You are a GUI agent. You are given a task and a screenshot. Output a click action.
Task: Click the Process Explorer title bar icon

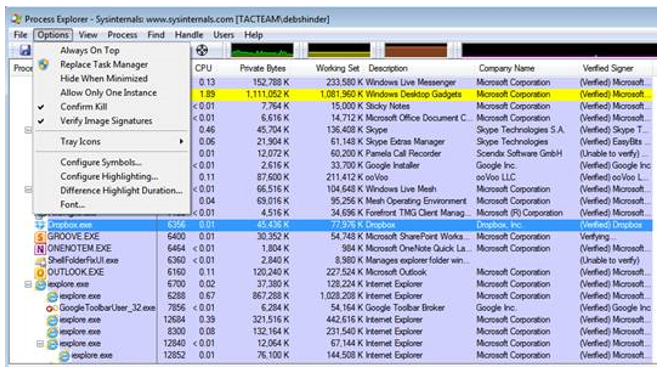click(x=16, y=19)
